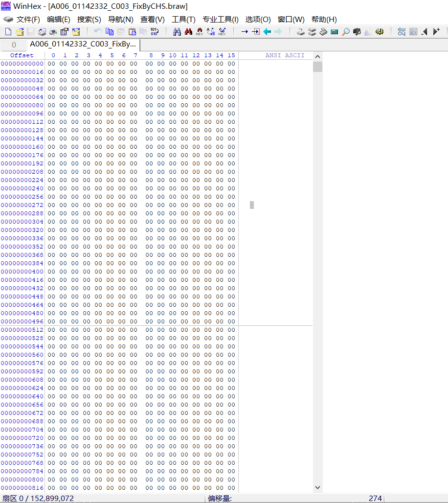
Task: Click the black right triangle plus icon
Action: pos(436,31)
